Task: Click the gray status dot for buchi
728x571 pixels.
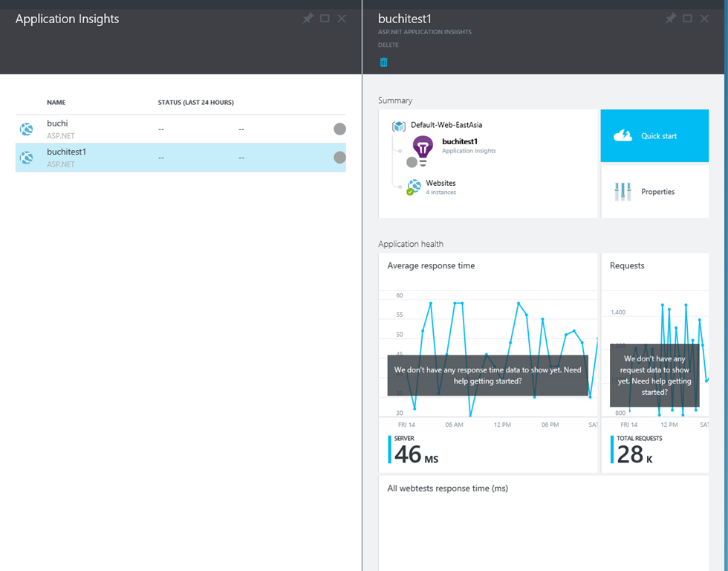Action: tap(340, 129)
